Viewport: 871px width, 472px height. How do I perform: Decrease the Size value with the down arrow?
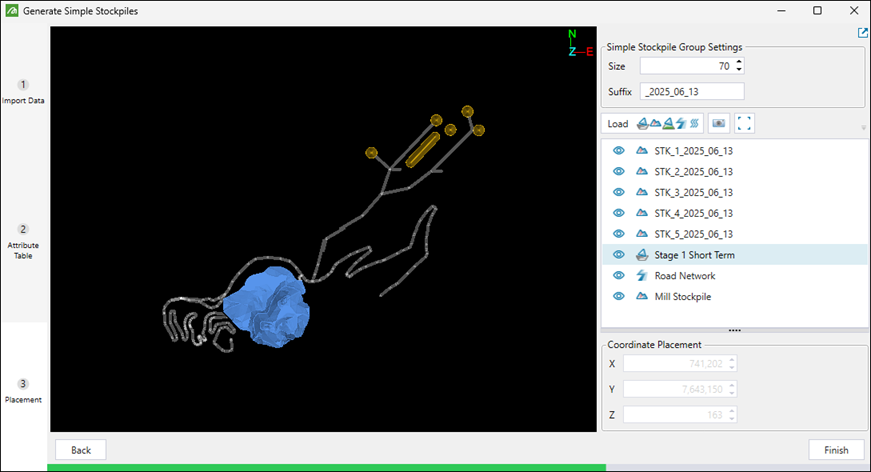pyautogui.click(x=739, y=69)
